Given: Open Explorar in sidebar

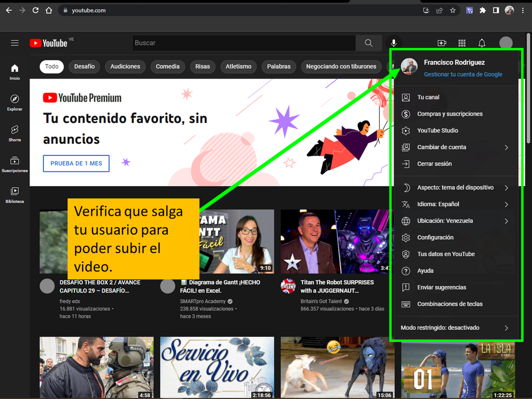Looking at the screenshot, I should click(x=15, y=103).
